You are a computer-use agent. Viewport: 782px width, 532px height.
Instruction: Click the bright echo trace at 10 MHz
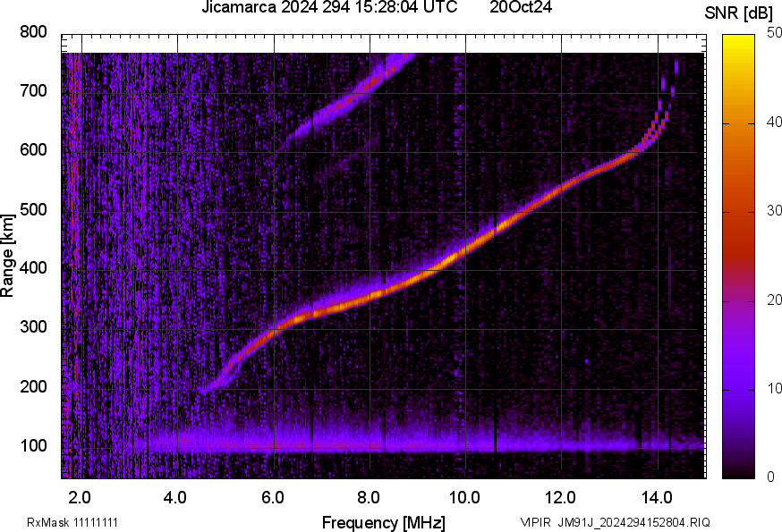click(x=464, y=247)
